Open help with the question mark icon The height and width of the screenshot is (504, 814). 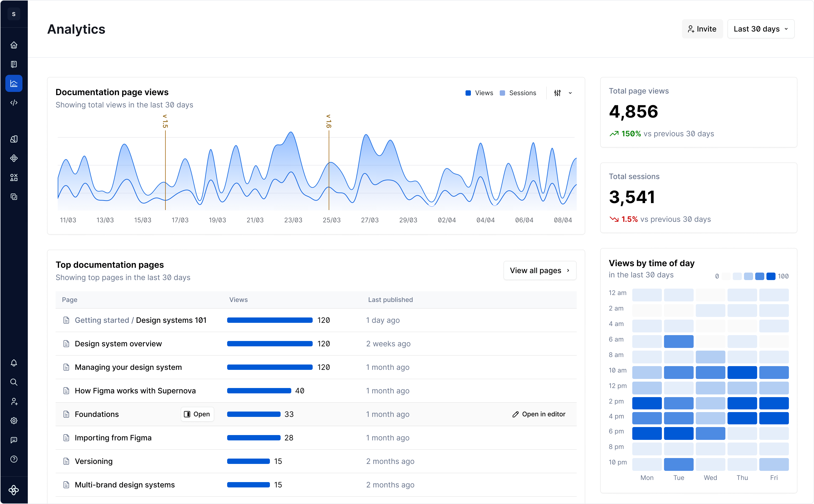(x=14, y=459)
